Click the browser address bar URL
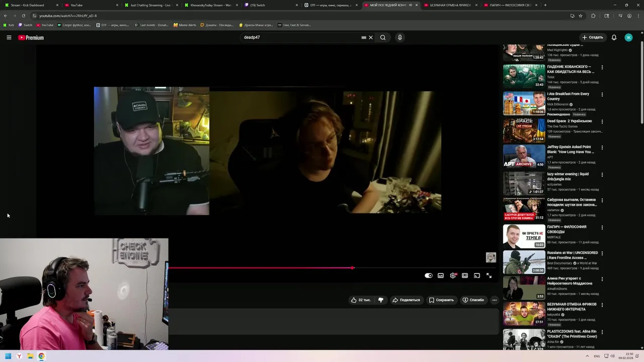The image size is (644, 362). [68, 16]
